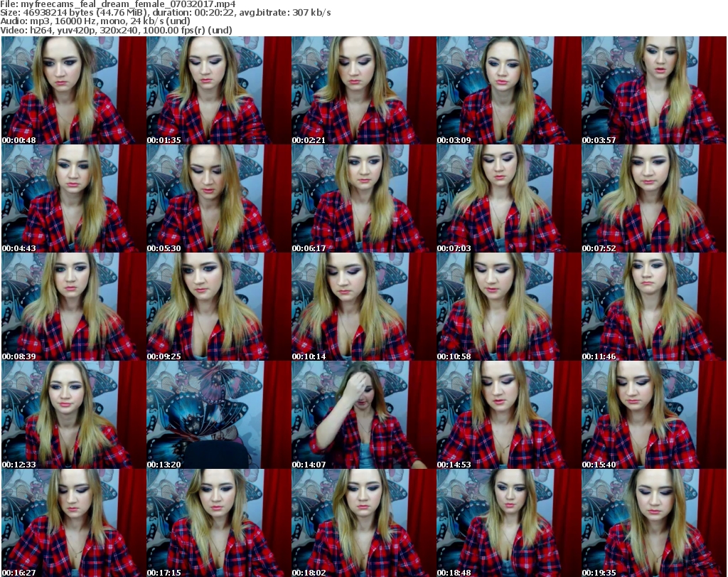Click the File name header line
Viewport: 728px width, 577px height.
pos(118,4)
